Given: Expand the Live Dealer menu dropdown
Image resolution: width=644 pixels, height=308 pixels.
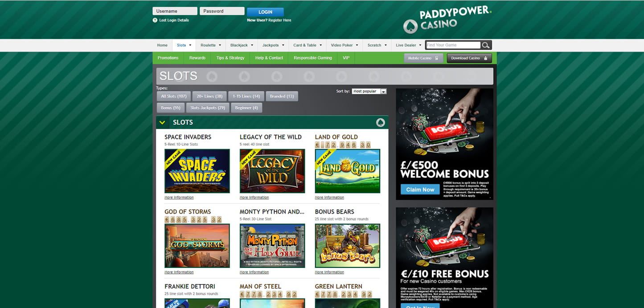Looking at the screenshot, I should click(420, 45).
